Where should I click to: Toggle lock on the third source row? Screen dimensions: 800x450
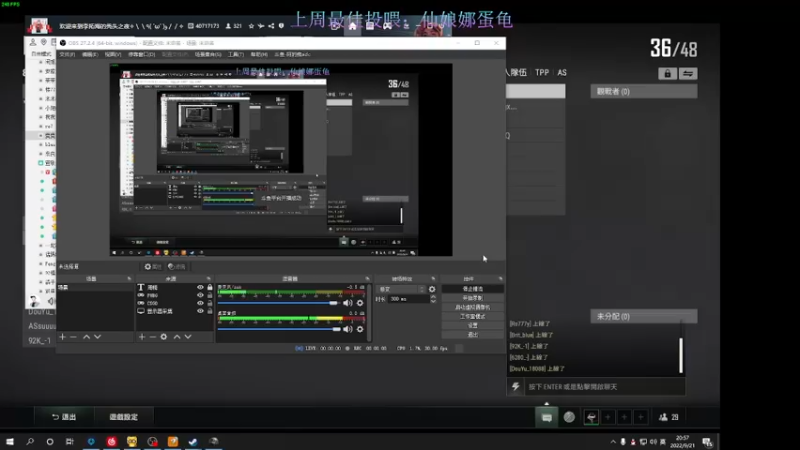pyautogui.click(x=210, y=303)
